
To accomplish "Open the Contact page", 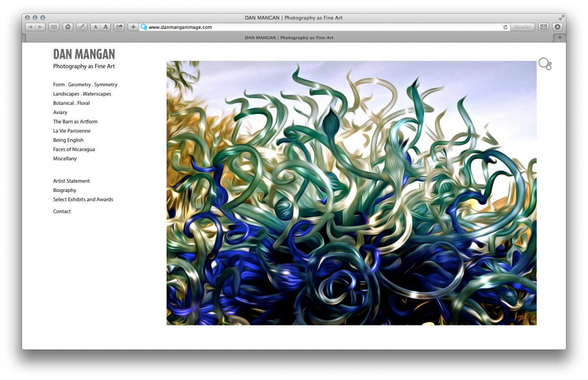I will 62,211.
